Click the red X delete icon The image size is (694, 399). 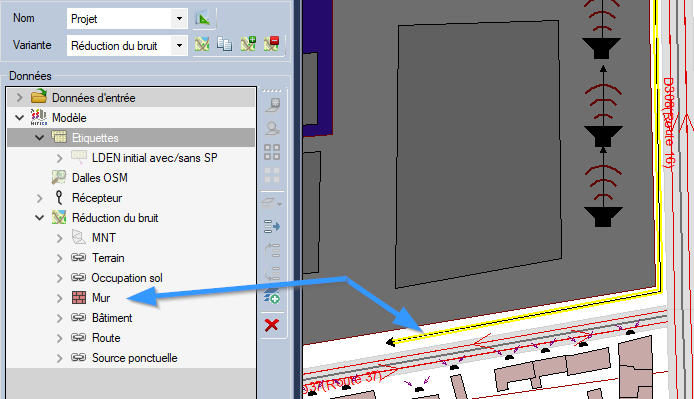tap(271, 325)
